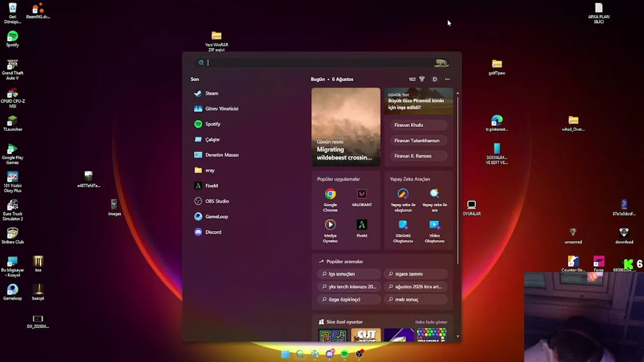This screenshot has height=362, width=644.
Task: Open Görüntü Oluşturucu AI tool
Action: pos(403,231)
